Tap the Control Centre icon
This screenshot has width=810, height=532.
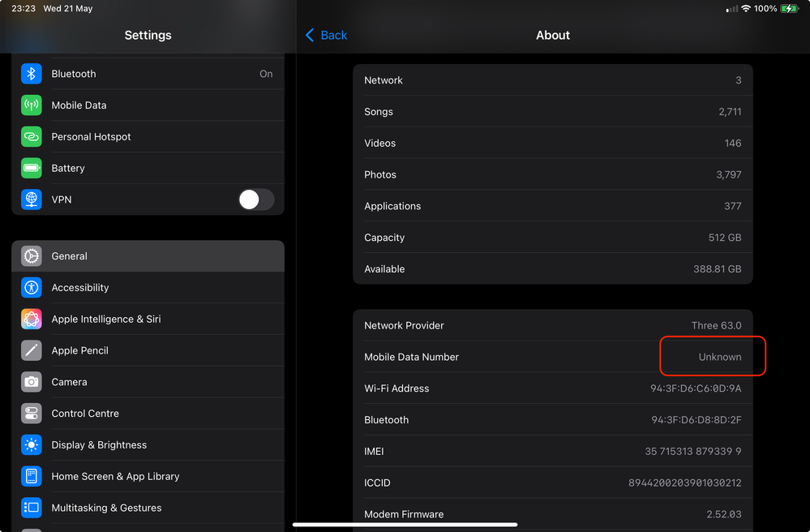coord(31,413)
